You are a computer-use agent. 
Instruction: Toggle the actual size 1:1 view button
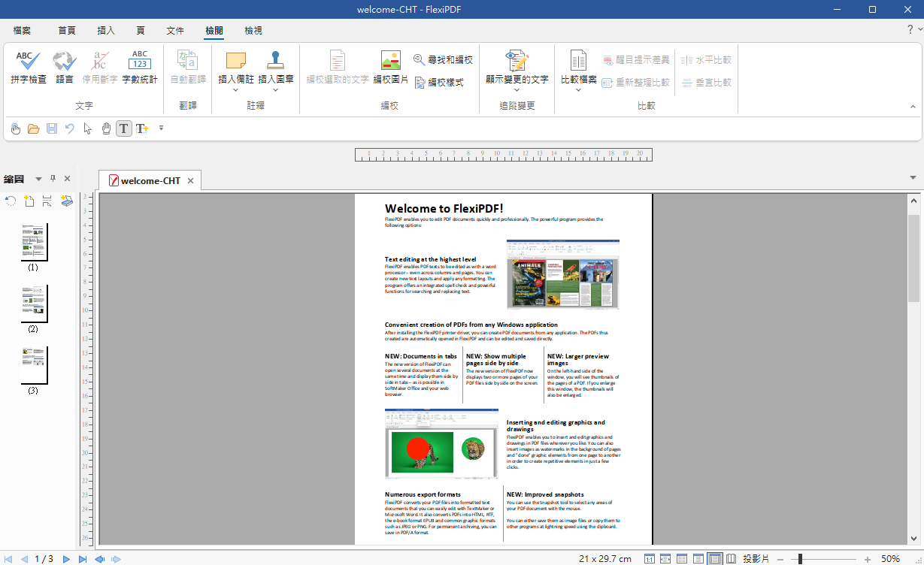point(649,559)
